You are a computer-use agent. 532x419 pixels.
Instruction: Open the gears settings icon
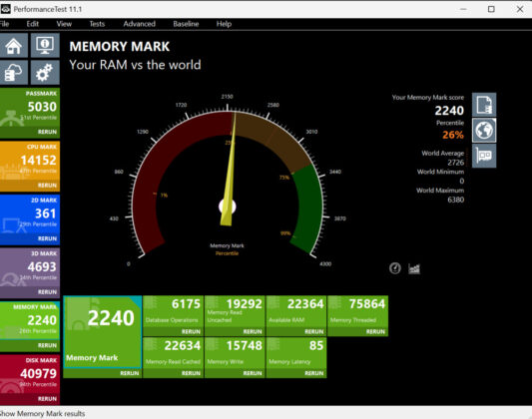(45, 72)
